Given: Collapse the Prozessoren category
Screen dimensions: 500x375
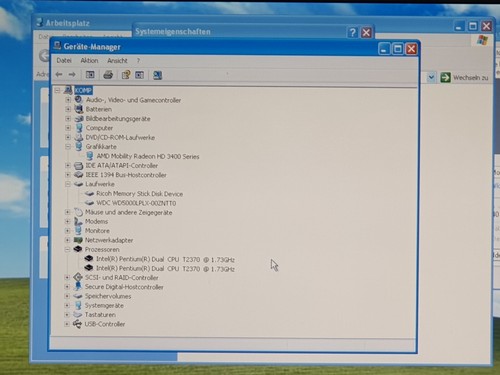Looking at the screenshot, I should pyautogui.click(x=67, y=249).
